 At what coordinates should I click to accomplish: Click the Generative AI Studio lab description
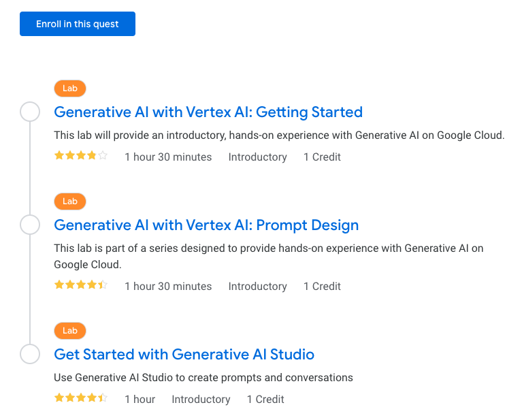(x=203, y=377)
